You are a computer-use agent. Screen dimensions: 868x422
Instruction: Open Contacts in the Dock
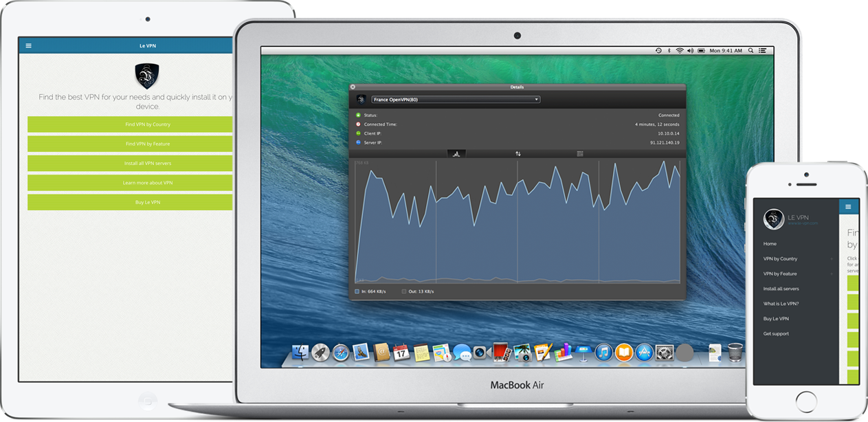pos(381,352)
